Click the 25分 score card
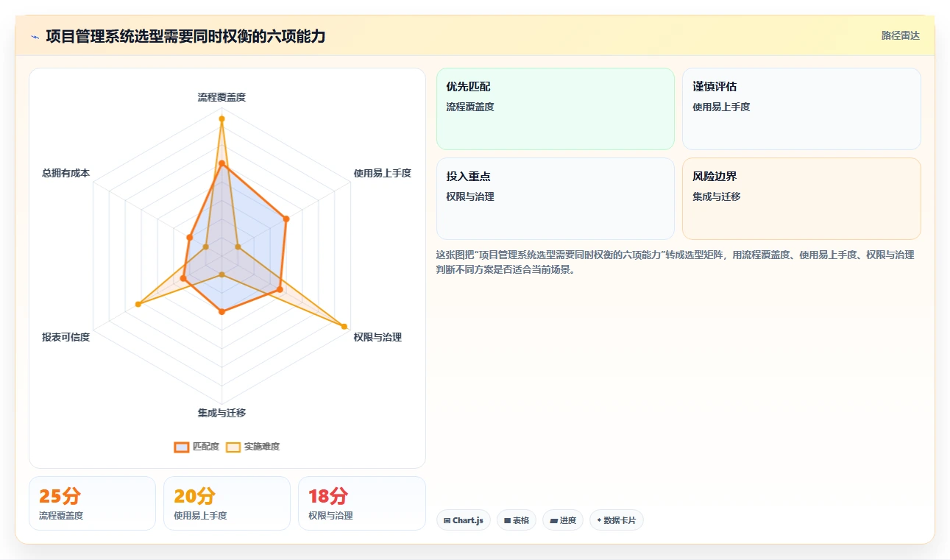950x560 pixels. (92, 503)
